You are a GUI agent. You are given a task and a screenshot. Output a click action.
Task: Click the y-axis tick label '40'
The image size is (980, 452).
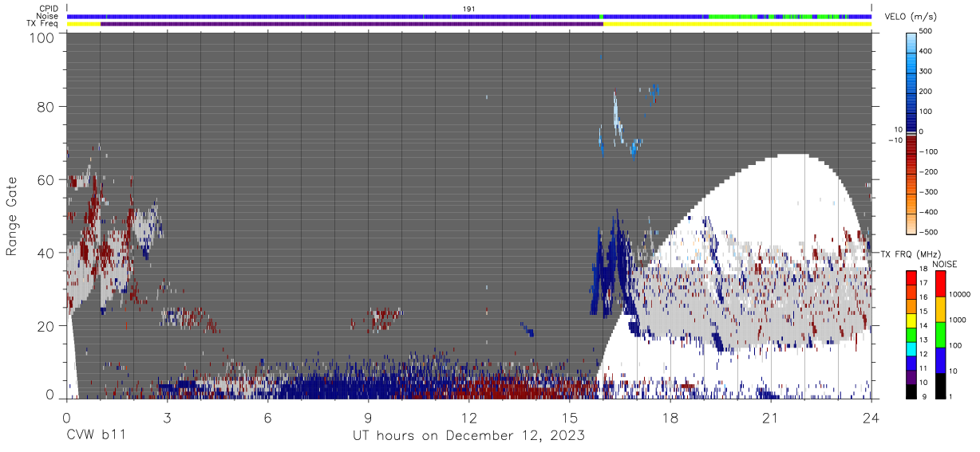[x=45, y=253]
